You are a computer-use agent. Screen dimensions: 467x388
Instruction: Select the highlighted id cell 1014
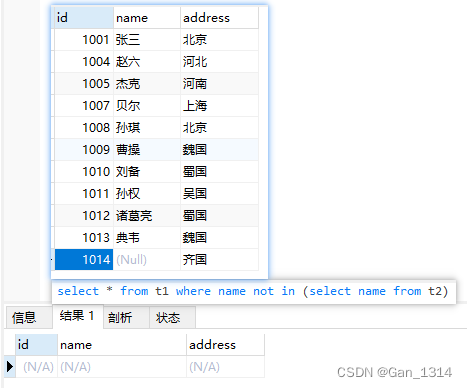point(84,260)
